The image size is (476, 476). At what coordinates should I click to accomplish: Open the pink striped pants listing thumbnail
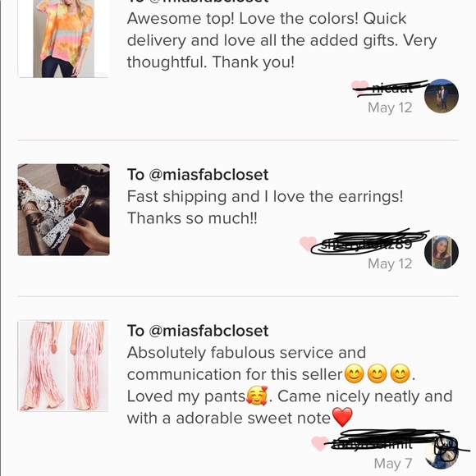pyautogui.click(x=63, y=366)
